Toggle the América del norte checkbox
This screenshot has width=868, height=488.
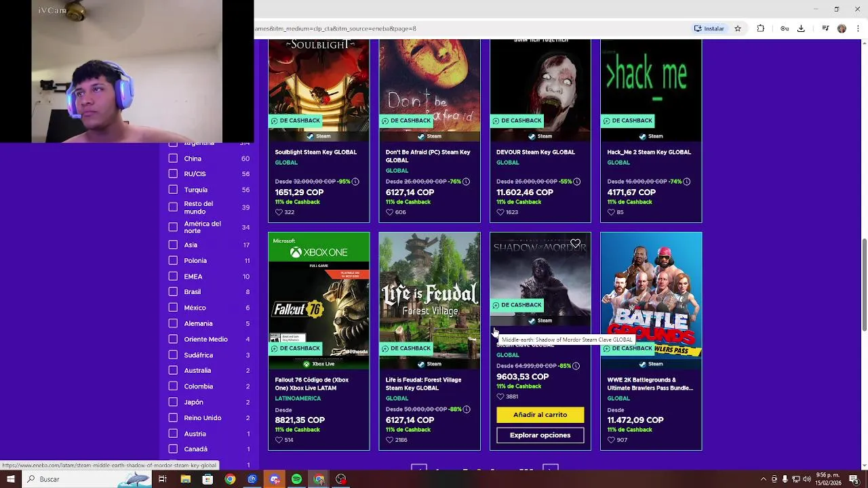[173, 227]
